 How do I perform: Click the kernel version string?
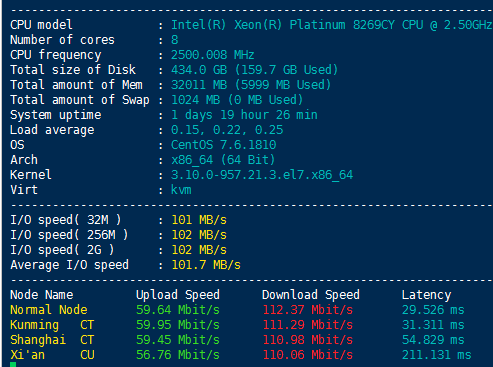coord(262,175)
